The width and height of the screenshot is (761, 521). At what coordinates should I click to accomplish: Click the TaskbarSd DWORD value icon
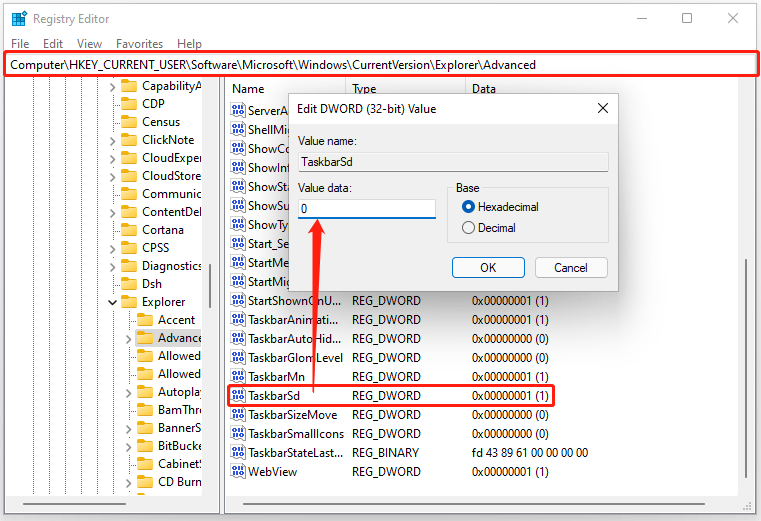pos(238,396)
